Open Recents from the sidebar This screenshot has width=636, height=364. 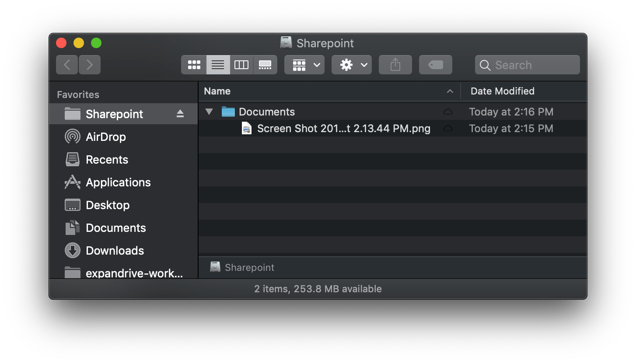click(123, 159)
